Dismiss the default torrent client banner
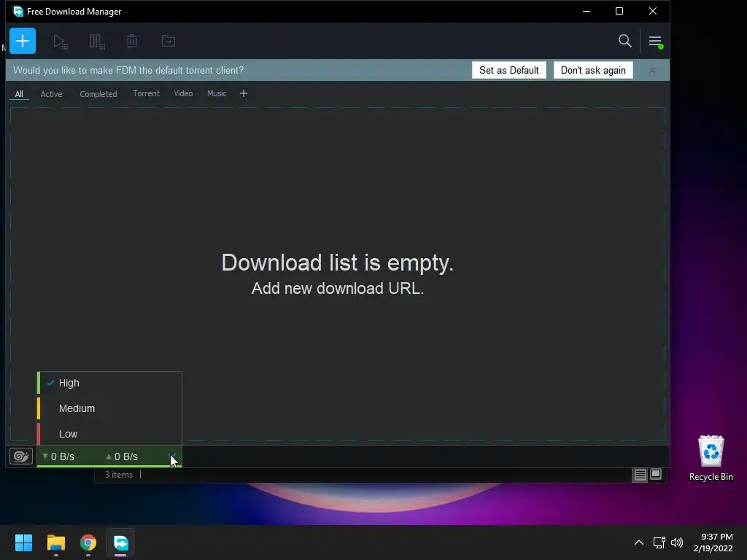The height and width of the screenshot is (560, 747). coord(651,71)
